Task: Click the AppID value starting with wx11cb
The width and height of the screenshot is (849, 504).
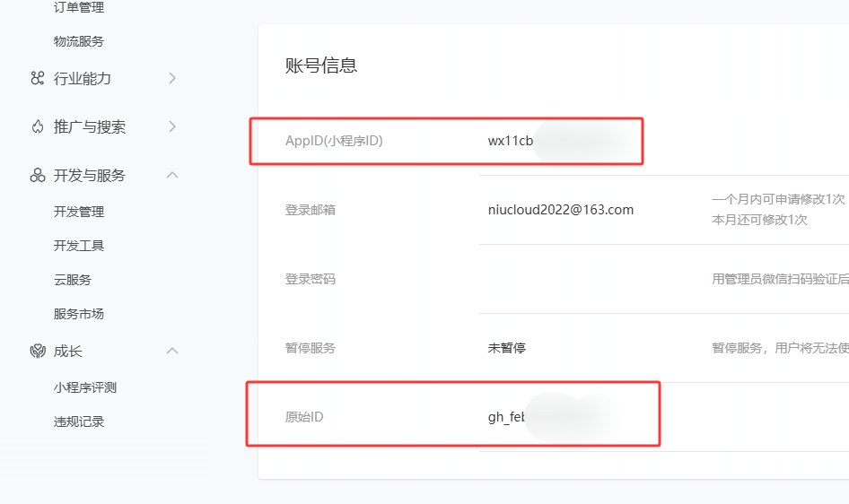Action: click(x=512, y=141)
